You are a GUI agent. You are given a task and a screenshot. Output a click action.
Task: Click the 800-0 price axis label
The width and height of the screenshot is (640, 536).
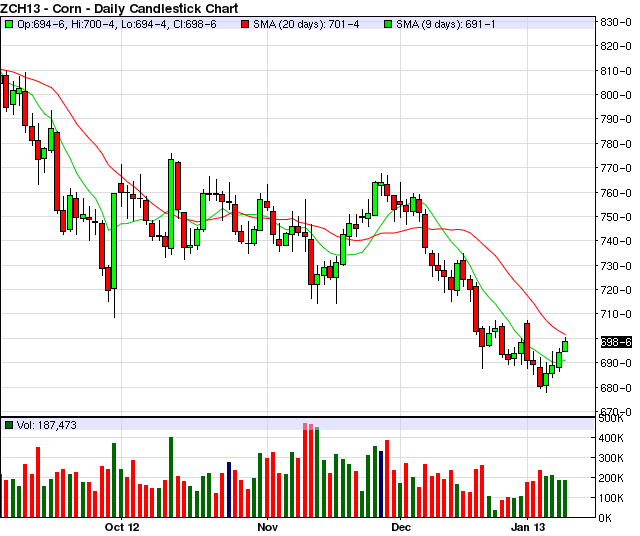pyautogui.click(x=616, y=95)
